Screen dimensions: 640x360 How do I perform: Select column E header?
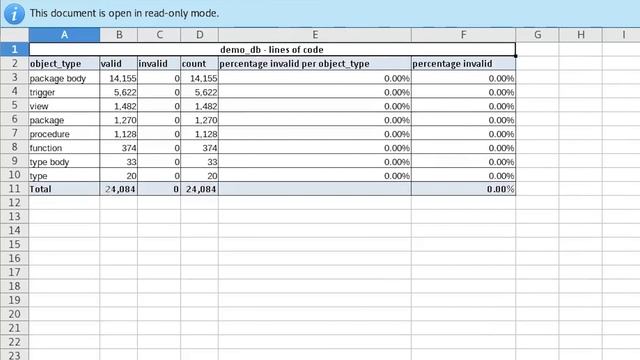315,35
